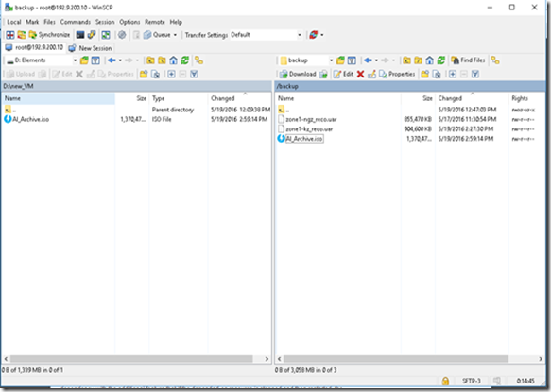Click the Synchronize button
The height and width of the screenshot is (392, 551).
(49, 35)
